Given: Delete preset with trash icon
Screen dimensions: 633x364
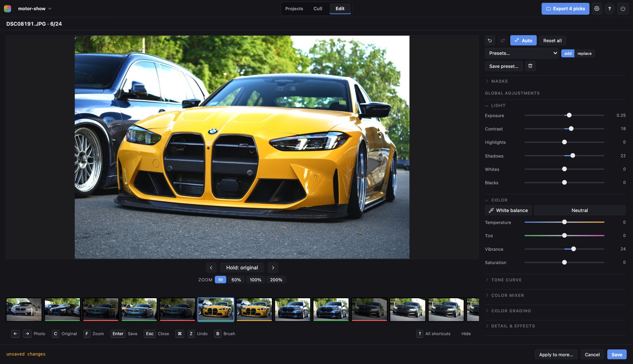Looking at the screenshot, I should (530, 66).
